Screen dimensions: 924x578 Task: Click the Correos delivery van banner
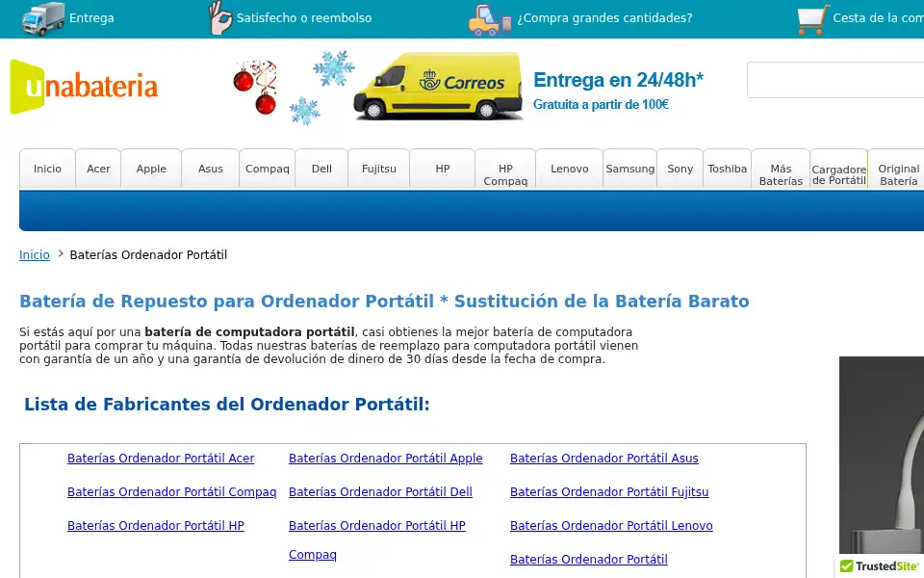tap(437, 86)
